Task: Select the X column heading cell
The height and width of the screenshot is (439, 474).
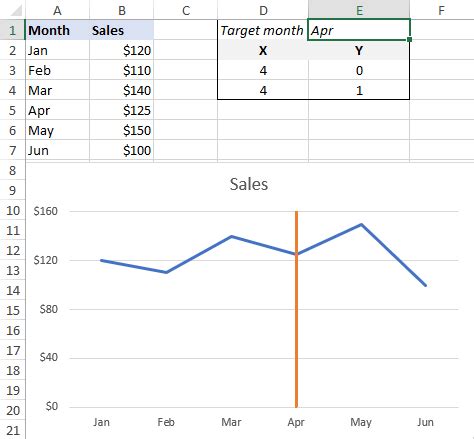Action: click(263, 51)
